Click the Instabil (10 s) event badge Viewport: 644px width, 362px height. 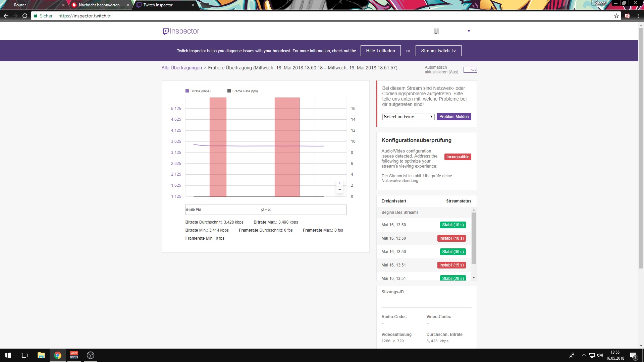(451, 238)
